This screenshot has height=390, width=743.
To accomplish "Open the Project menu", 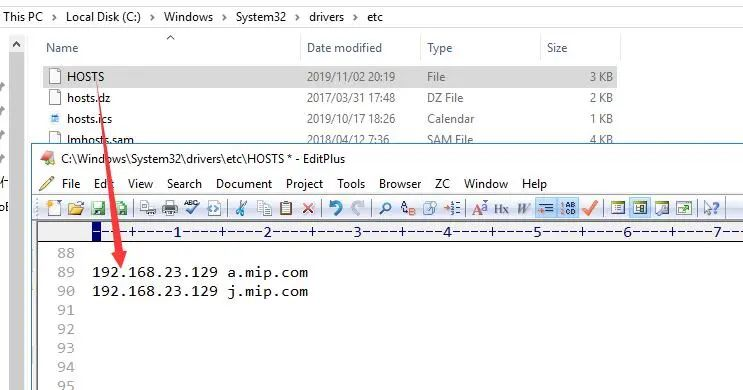I will pyautogui.click(x=304, y=184).
